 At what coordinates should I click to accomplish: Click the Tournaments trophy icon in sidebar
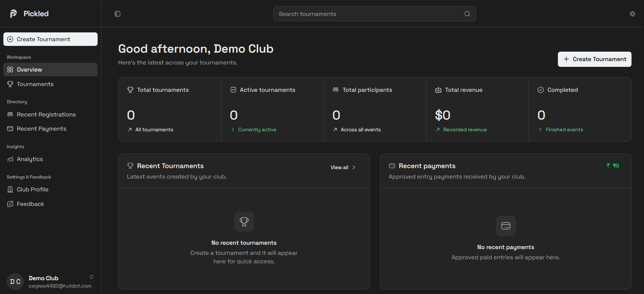[10, 84]
